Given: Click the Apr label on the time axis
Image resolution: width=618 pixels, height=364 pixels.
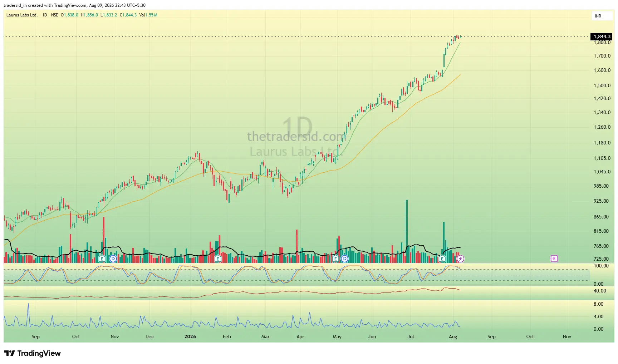Looking at the screenshot, I should pos(300,336).
